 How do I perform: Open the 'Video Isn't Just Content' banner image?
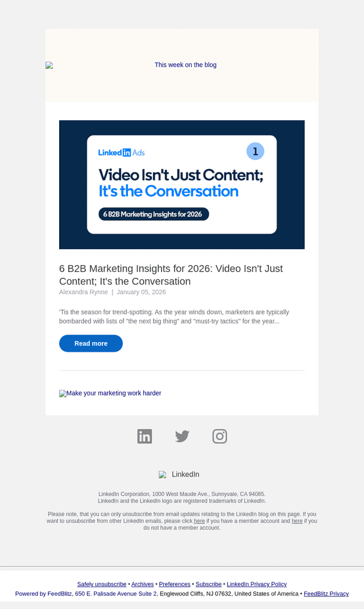tap(181, 184)
